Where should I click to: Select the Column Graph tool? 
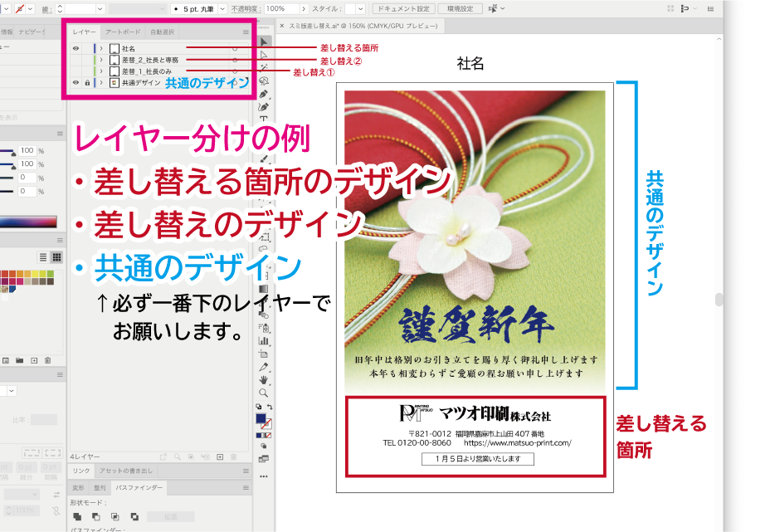point(264,341)
